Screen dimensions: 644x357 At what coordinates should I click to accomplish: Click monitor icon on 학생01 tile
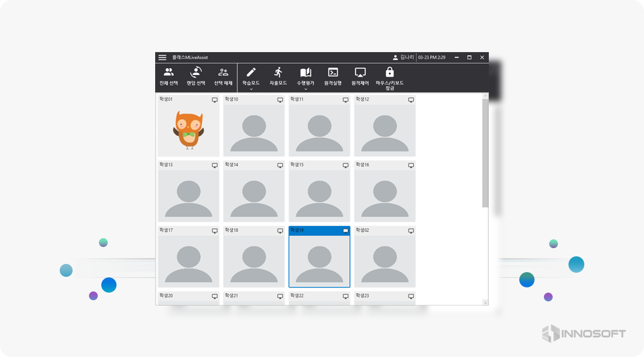(x=215, y=100)
